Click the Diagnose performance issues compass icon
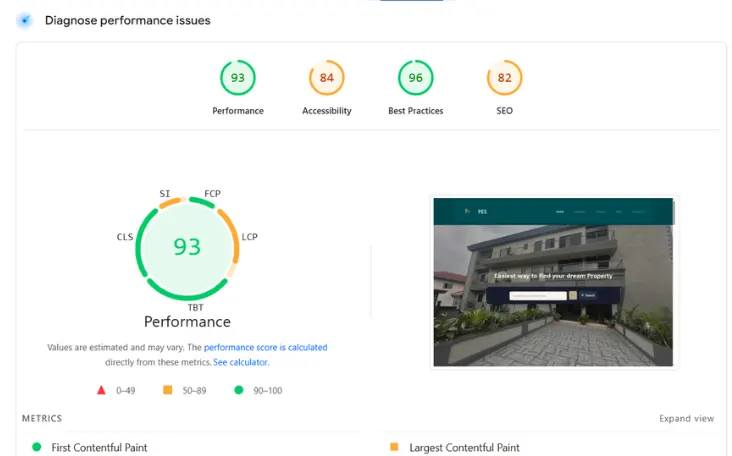Image resolution: width=732 pixels, height=456 pixels. click(25, 21)
